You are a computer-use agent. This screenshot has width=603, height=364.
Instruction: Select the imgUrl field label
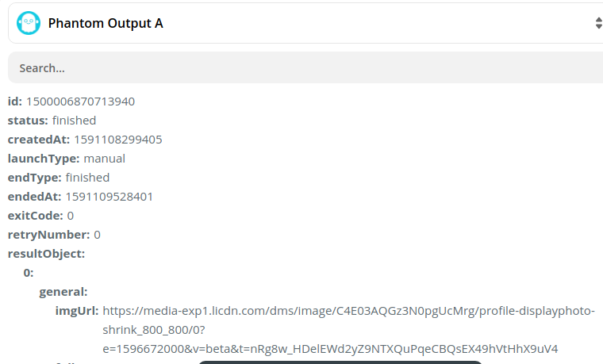pos(77,311)
